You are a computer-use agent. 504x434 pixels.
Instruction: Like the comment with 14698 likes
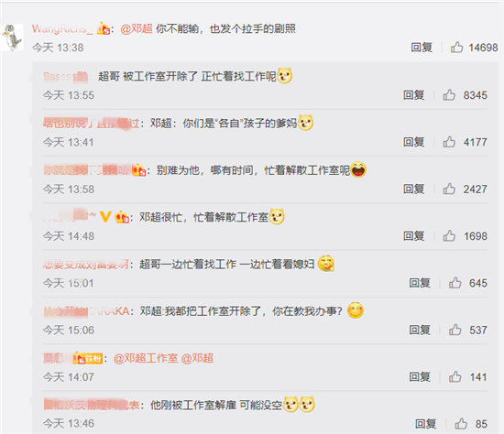coord(456,48)
